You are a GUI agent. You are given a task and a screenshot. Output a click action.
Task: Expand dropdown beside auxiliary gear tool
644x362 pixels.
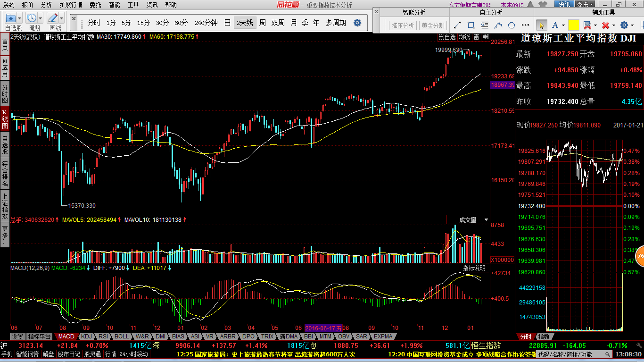tap(633, 25)
